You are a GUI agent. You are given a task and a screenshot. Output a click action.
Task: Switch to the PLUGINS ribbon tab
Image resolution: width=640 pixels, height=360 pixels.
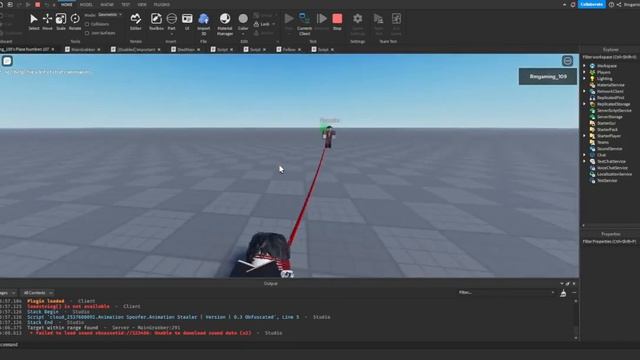pos(162,4)
